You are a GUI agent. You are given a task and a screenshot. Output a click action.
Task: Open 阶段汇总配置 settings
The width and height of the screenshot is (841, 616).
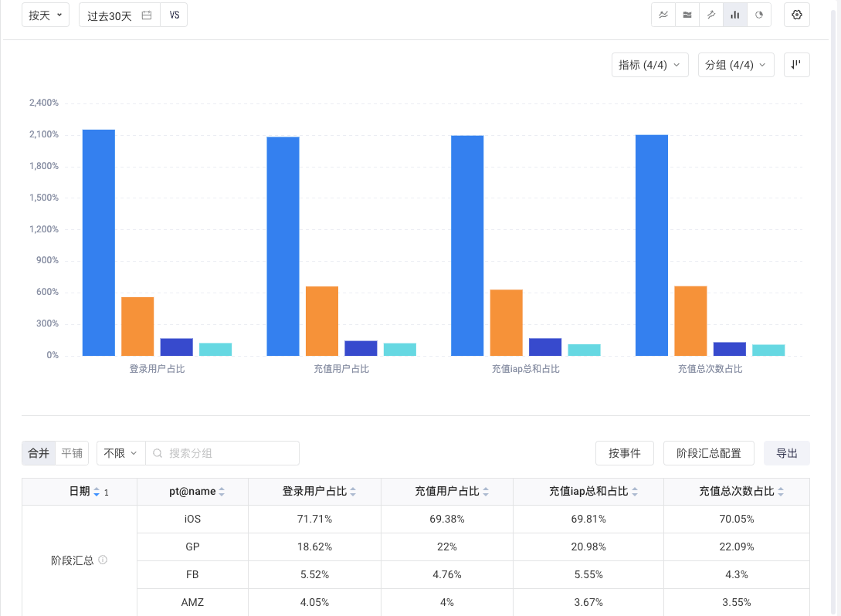(708, 453)
